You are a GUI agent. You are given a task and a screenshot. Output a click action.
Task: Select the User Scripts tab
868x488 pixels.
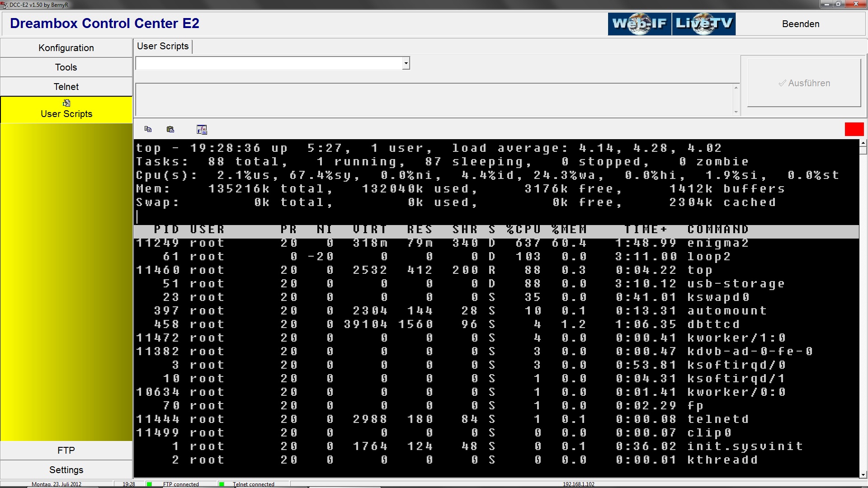pyautogui.click(x=163, y=46)
